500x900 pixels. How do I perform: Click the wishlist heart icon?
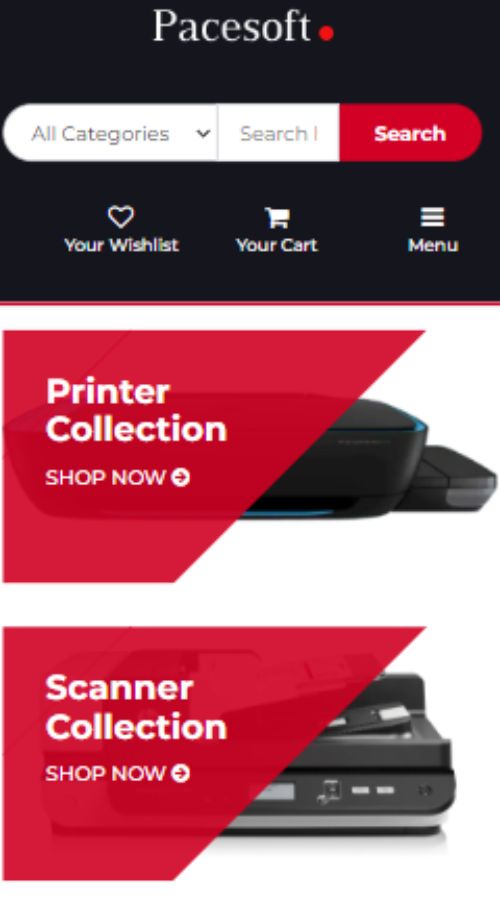pyautogui.click(x=121, y=217)
